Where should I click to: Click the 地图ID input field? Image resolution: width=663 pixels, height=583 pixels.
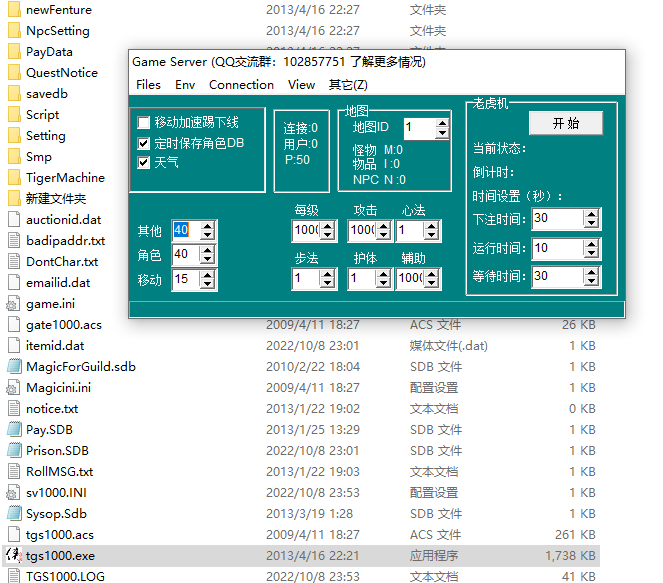419,128
